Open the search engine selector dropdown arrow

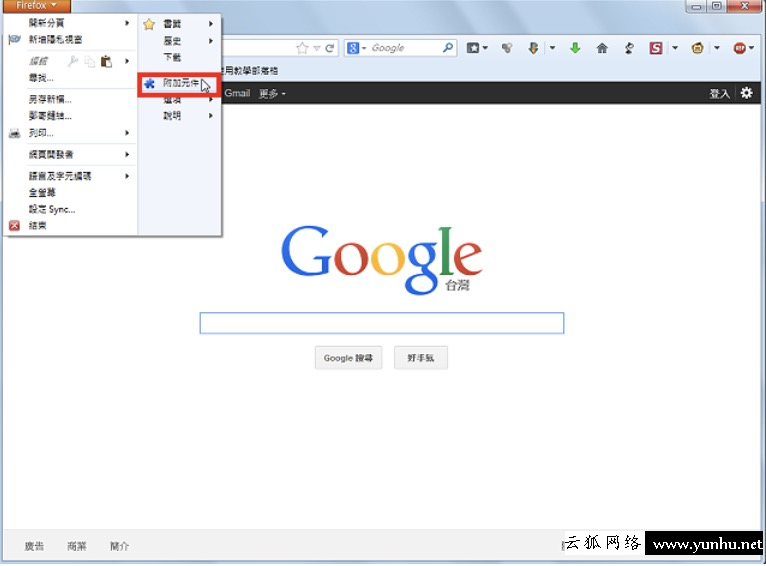click(x=364, y=48)
